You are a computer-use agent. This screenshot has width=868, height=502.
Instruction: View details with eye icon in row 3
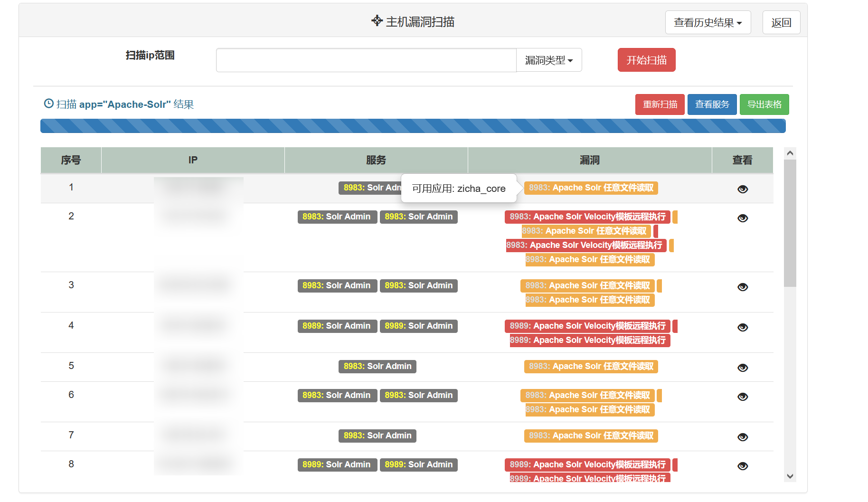click(743, 287)
